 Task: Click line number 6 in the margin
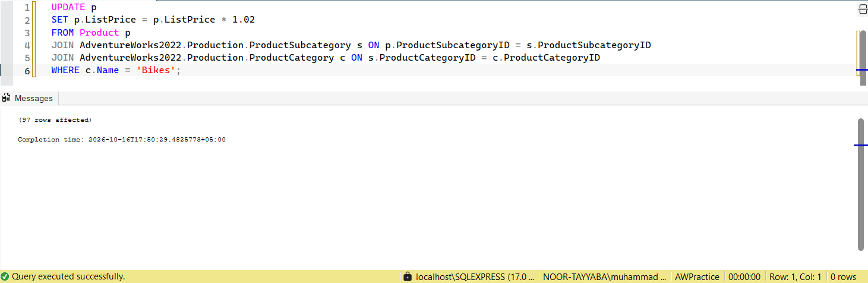[x=27, y=70]
